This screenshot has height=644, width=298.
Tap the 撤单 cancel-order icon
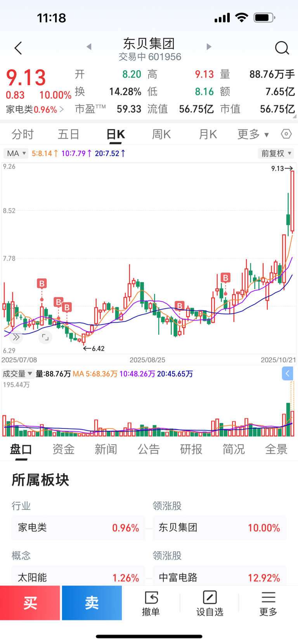click(x=151, y=603)
